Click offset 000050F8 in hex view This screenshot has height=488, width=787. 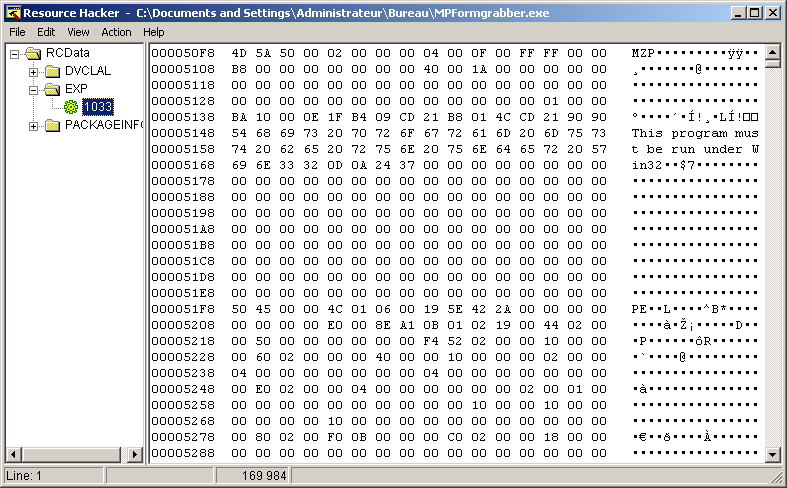coord(183,53)
